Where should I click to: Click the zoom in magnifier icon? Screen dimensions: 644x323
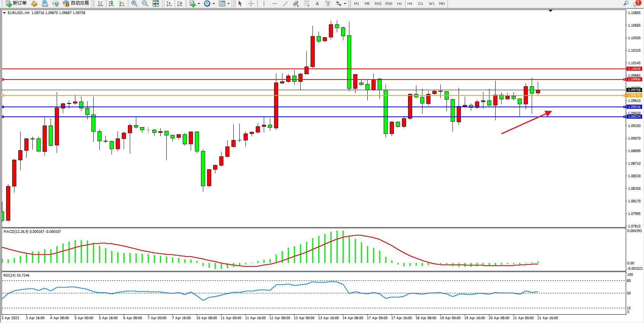[134, 3]
